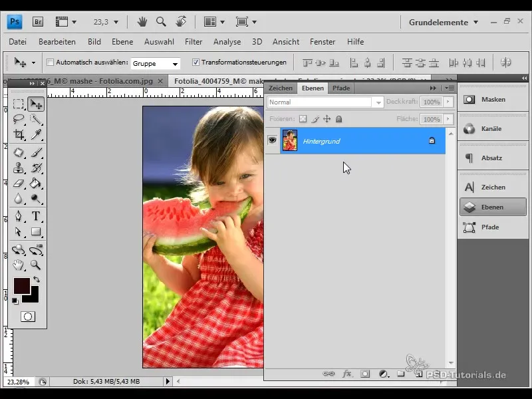Open the Arrange Documents dropdown

point(214,22)
